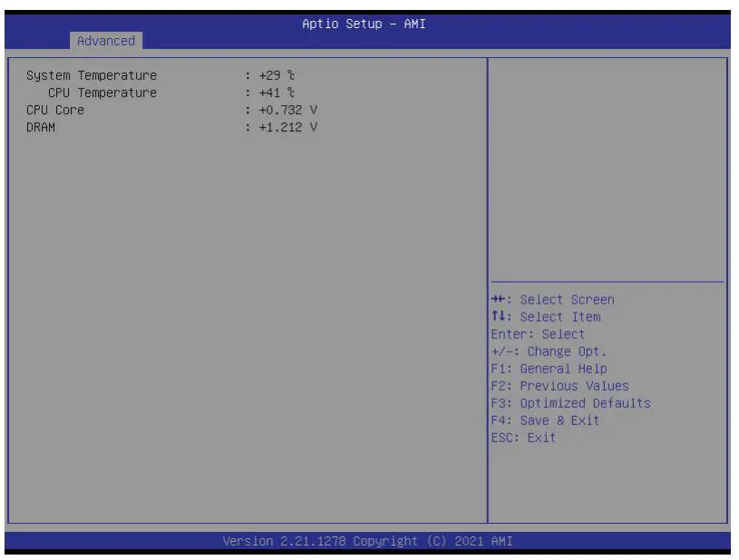Click the Select Screen arrows legend
Screen dimensions: 739x560
pyautogui.click(x=554, y=299)
